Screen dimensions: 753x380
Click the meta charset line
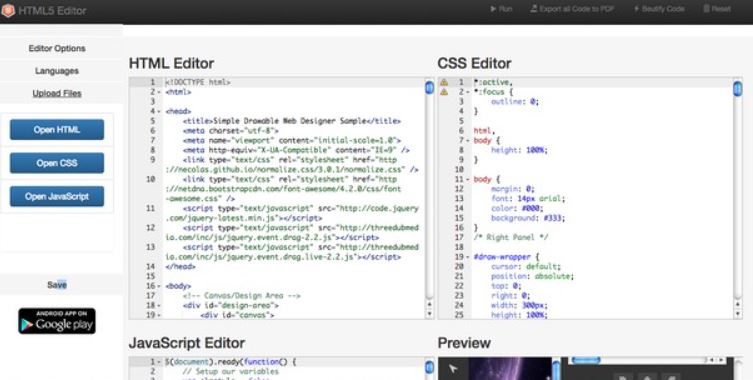[231, 131]
